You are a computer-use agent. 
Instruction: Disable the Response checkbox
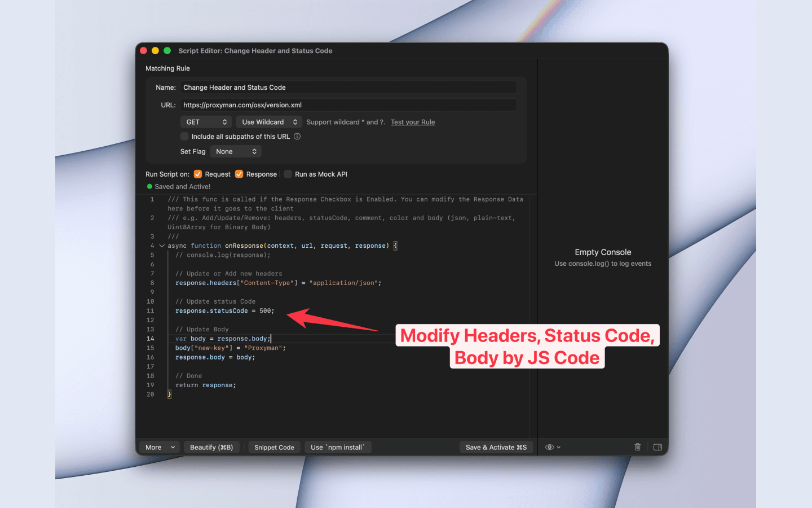239,174
